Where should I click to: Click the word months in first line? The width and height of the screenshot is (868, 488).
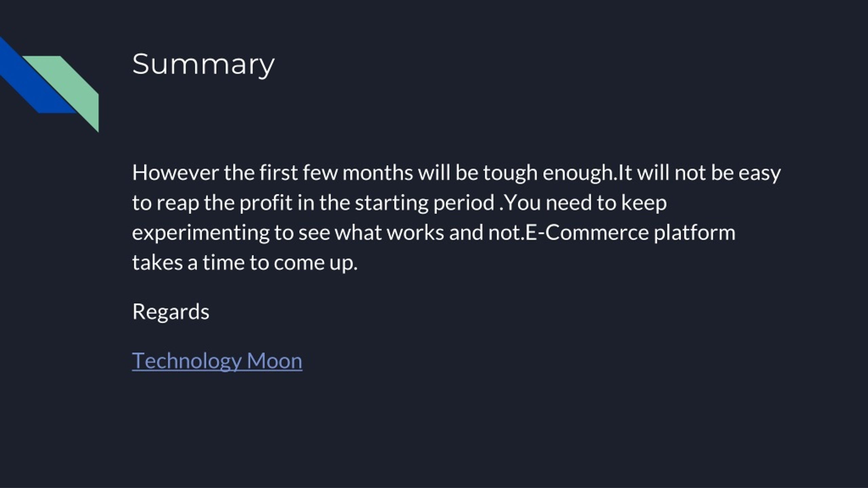tap(378, 172)
